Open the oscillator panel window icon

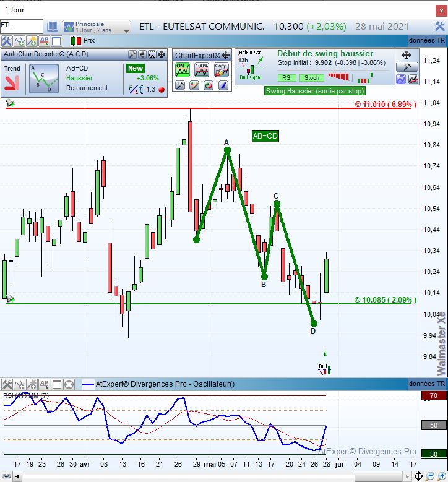56,384
